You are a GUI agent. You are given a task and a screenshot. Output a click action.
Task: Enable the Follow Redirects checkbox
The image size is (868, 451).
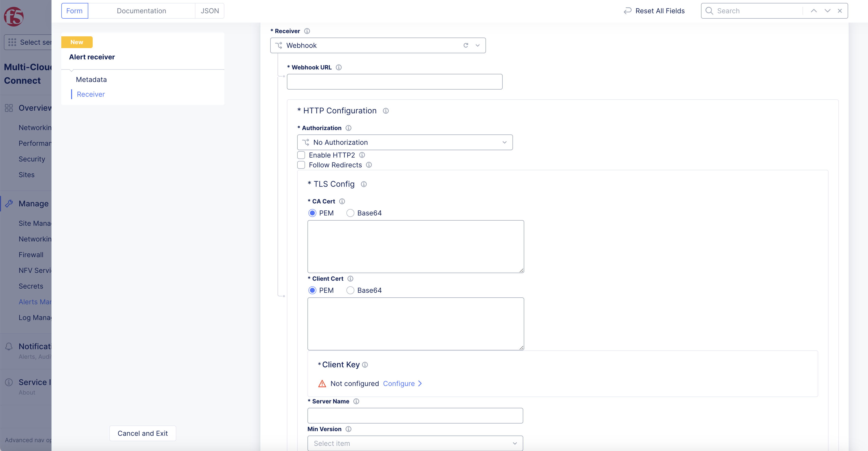point(301,165)
